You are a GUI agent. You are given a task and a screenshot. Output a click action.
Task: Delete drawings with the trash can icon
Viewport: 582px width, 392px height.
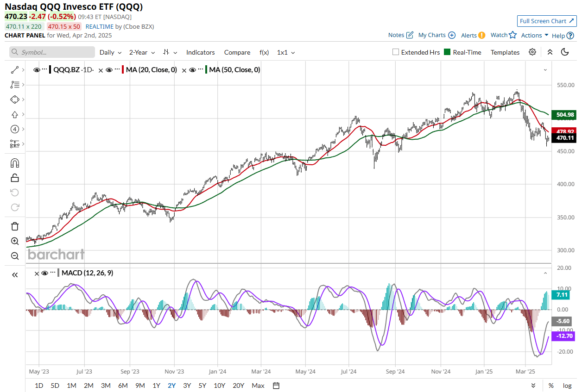coord(15,226)
